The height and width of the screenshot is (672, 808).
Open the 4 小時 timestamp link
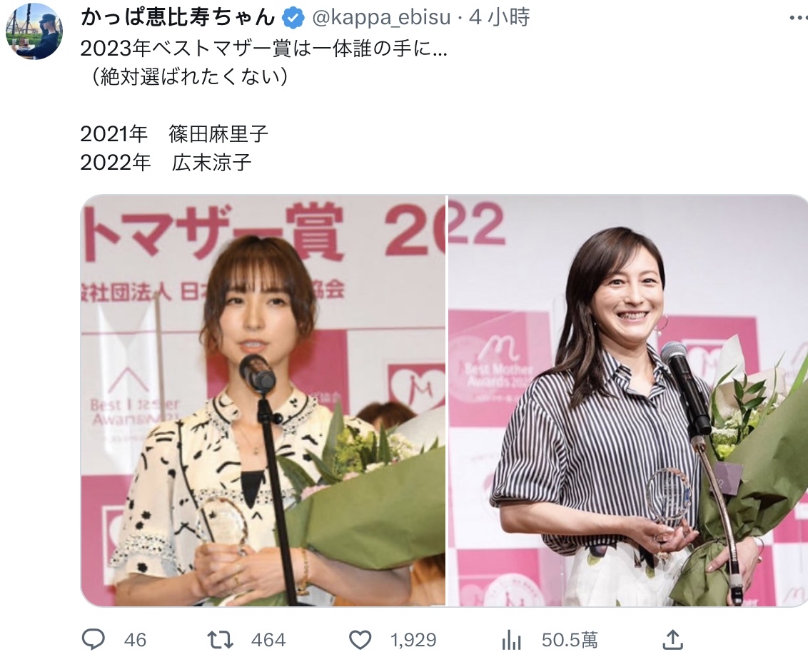pyautogui.click(x=499, y=18)
